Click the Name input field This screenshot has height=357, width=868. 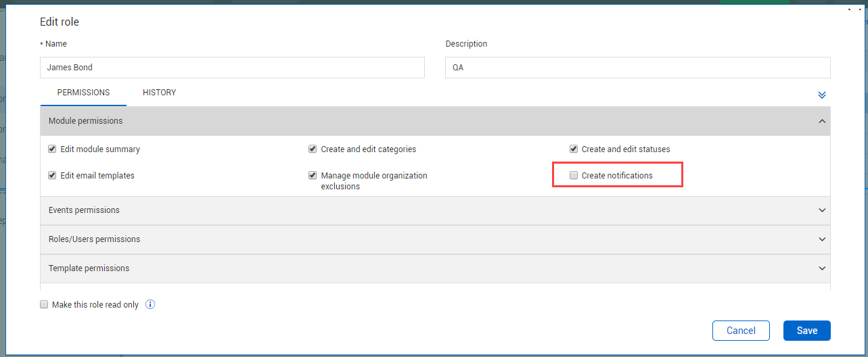pyautogui.click(x=232, y=68)
